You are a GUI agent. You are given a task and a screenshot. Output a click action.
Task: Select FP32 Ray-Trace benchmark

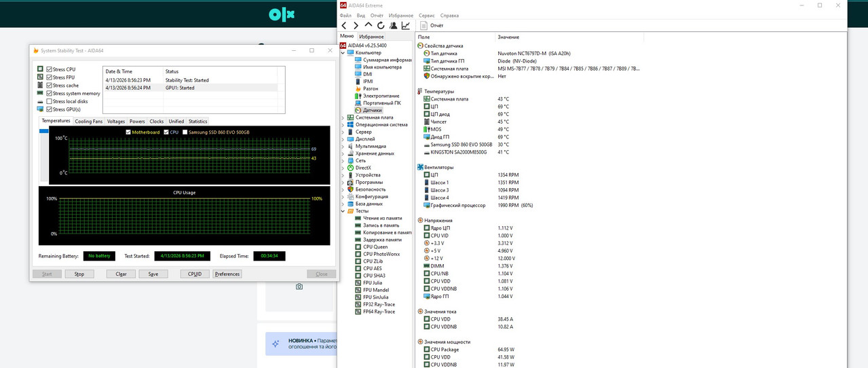379,304
